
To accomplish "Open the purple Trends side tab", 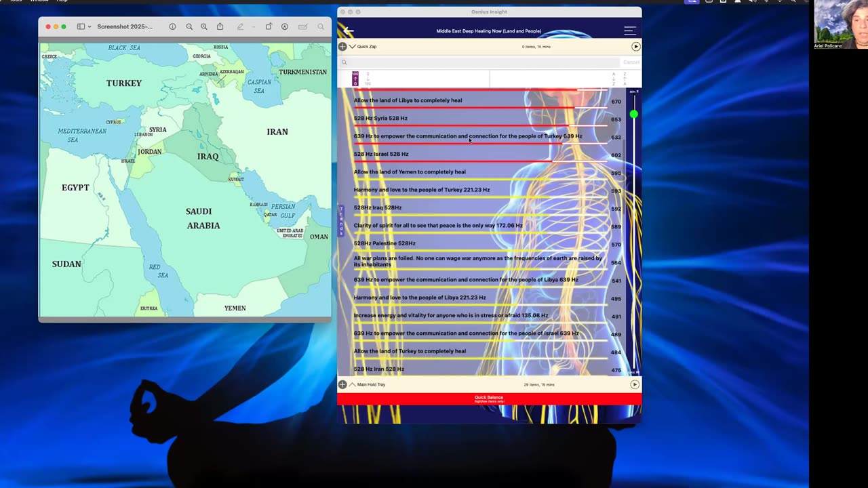I will (x=341, y=220).
